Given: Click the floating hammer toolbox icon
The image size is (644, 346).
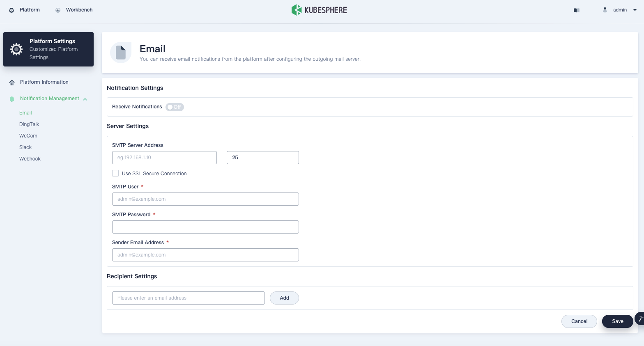Looking at the screenshot, I should 640,319.
